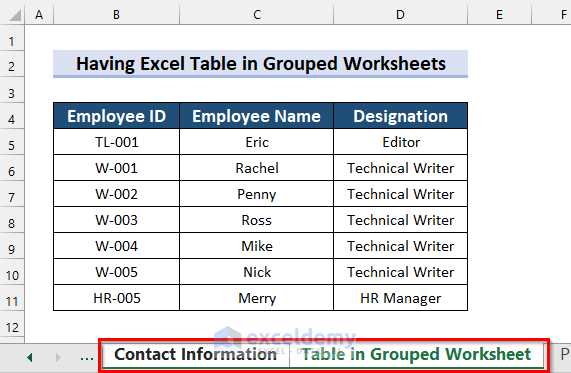Select Technical Writer cell in Mike's row

coord(401,246)
